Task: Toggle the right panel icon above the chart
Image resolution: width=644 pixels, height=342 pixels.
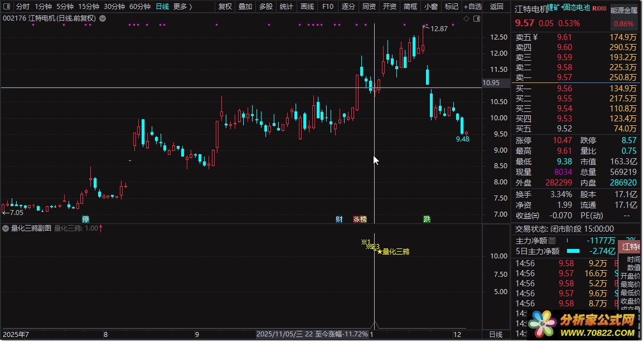Action: click(476, 19)
